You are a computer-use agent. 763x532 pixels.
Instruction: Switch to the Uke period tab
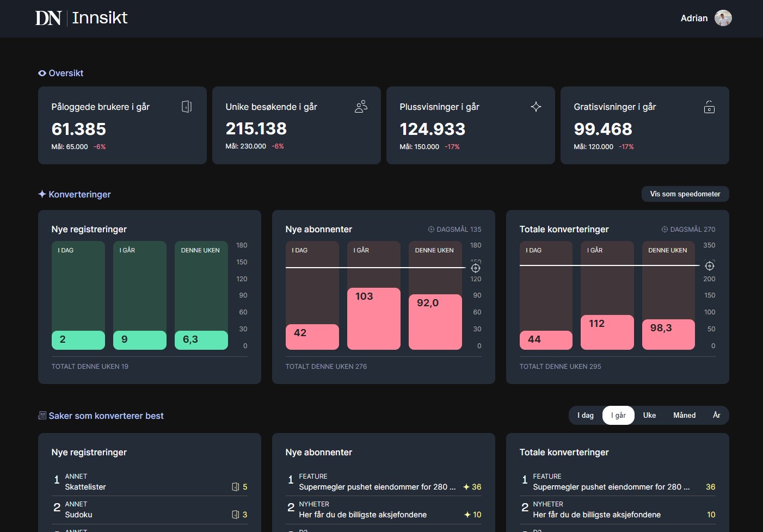tap(649, 415)
